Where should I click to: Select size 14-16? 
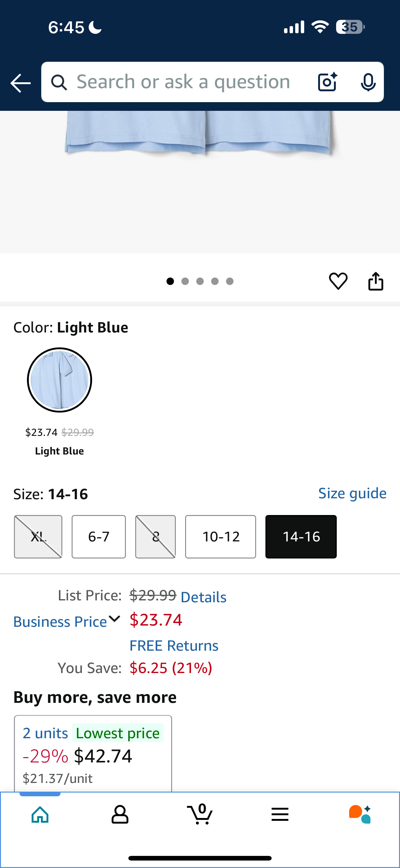[x=301, y=536]
